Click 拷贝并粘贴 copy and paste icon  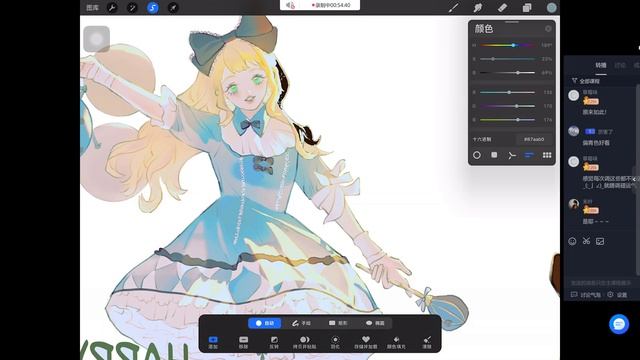click(304, 342)
